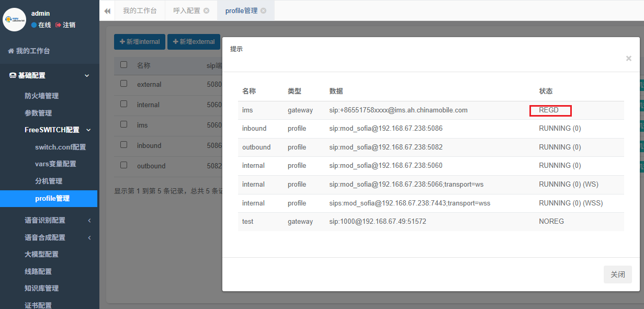Open switch.conf配置 page
The image size is (644, 309).
click(60, 147)
